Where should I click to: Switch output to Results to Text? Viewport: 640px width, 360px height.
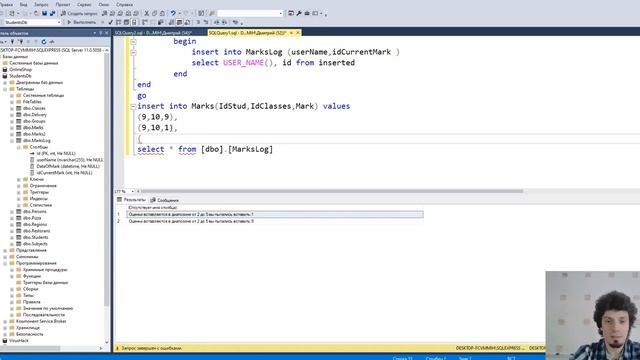click(x=172, y=22)
